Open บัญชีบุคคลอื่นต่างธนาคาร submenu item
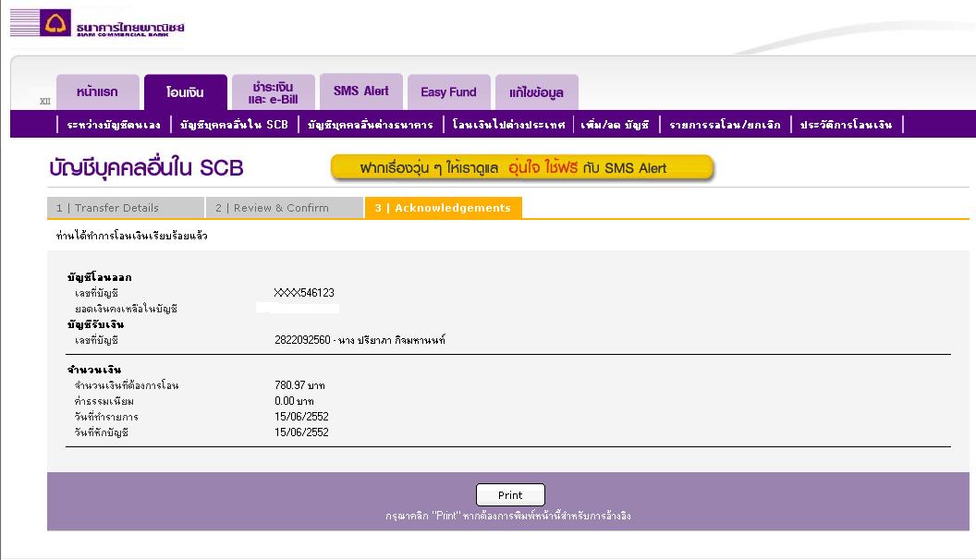This screenshot has width=976, height=560. coord(371,125)
